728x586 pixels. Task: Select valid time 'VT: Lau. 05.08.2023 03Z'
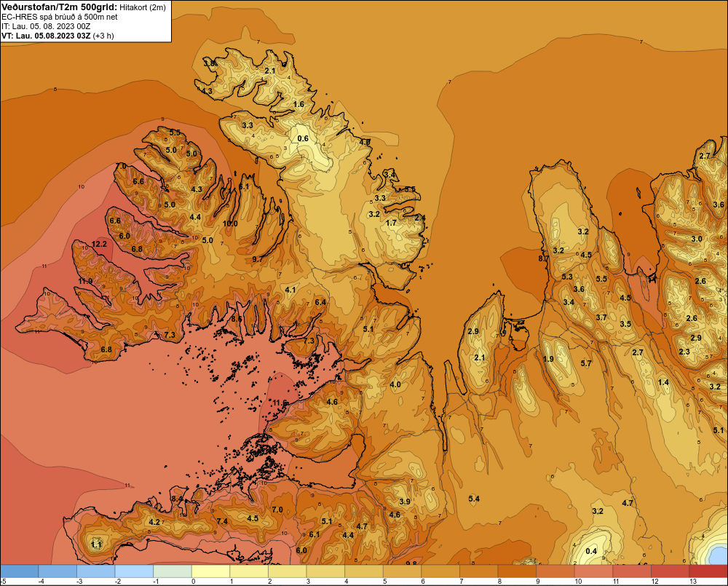click(x=46, y=36)
